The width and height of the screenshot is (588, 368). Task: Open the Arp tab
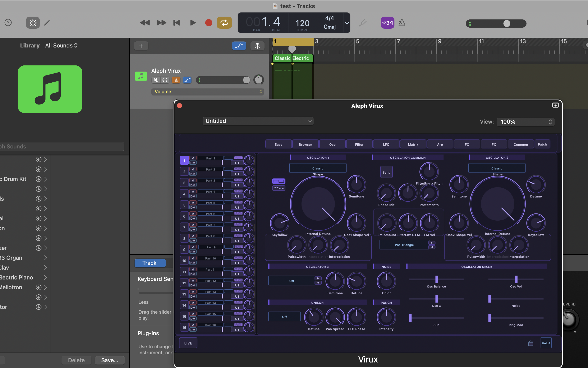440,144
